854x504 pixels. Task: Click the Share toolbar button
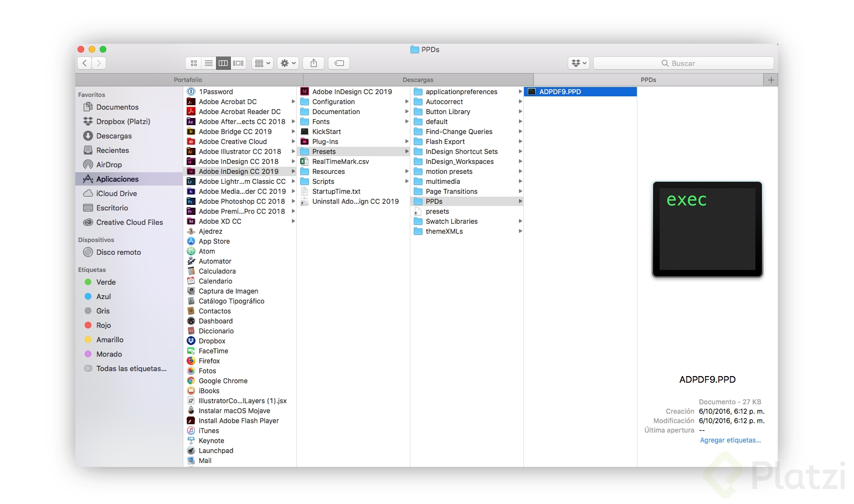[313, 63]
